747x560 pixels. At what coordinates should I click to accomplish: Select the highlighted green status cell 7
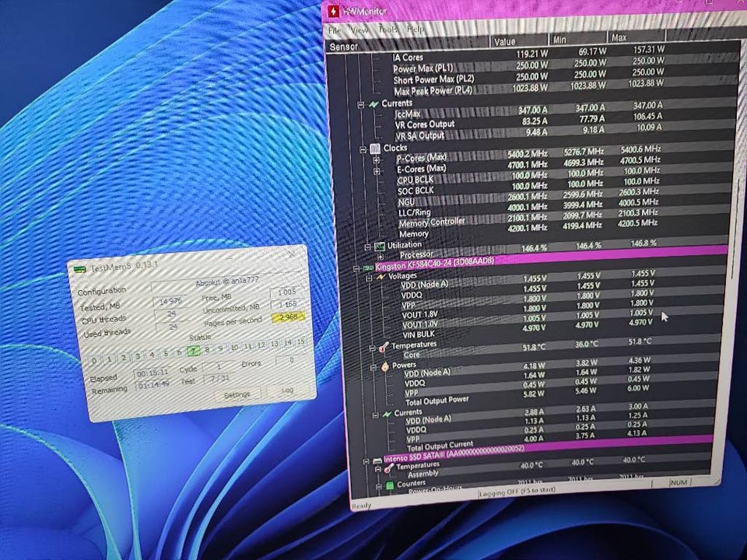click(193, 352)
